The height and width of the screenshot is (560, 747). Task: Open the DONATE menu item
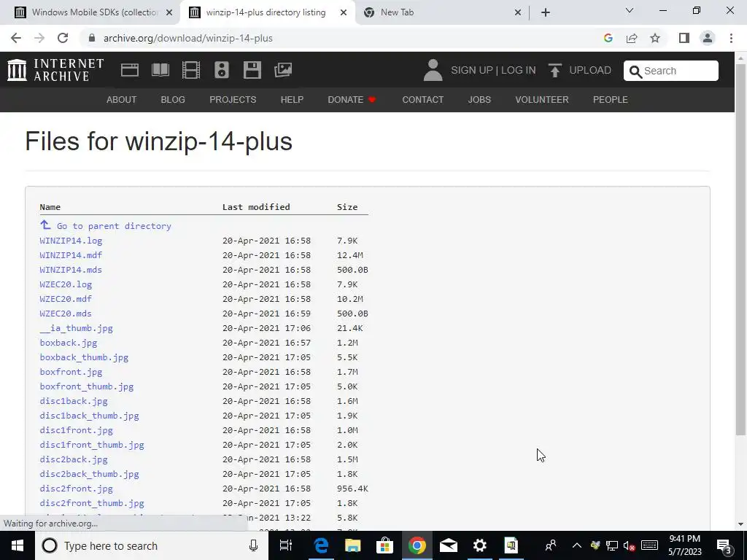point(352,99)
